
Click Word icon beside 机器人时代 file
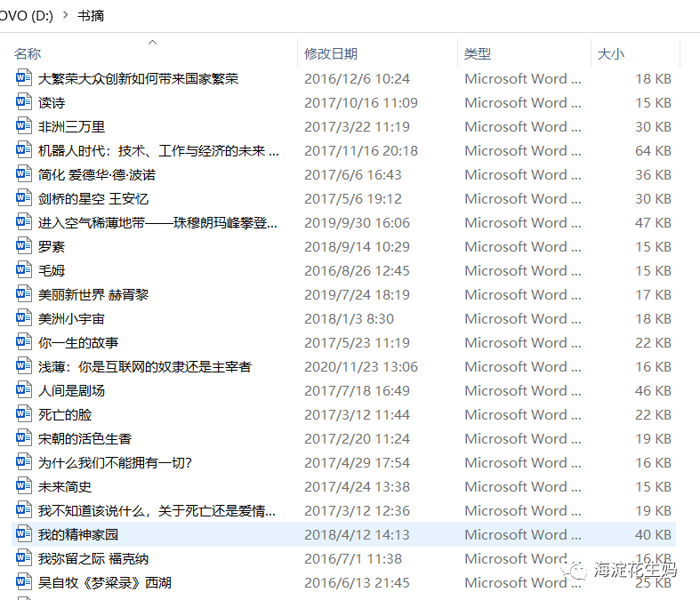point(24,150)
